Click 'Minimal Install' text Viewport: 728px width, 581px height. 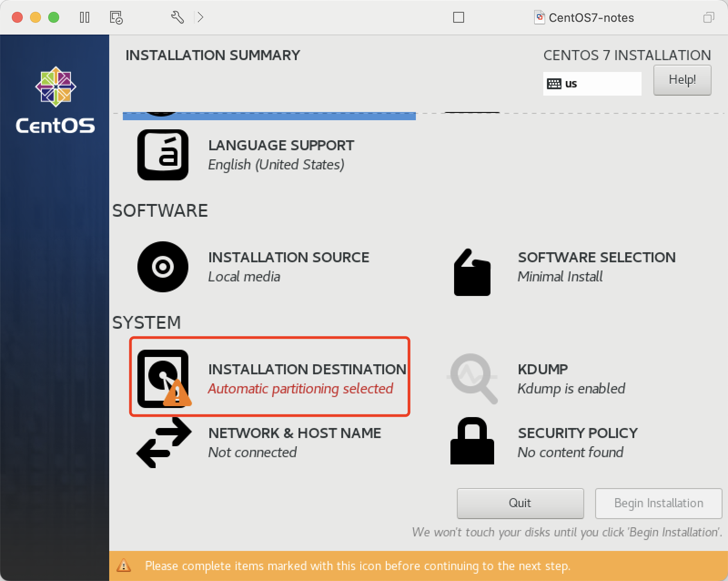[x=560, y=276]
